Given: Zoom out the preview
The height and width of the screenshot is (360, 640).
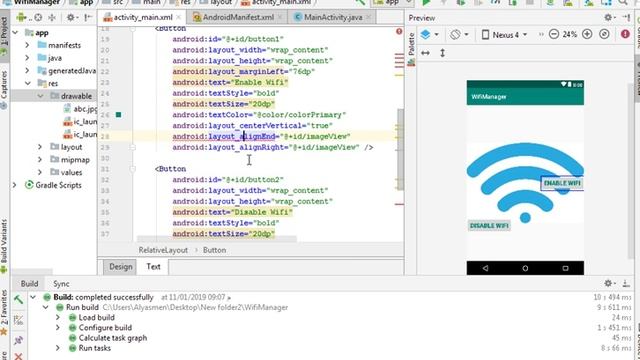Looking at the screenshot, I should click(553, 35).
